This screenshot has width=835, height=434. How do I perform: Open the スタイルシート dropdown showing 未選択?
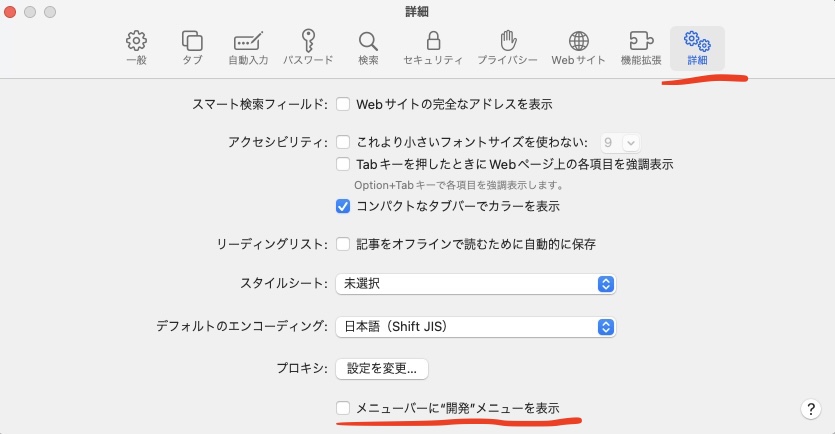pyautogui.click(x=475, y=284)
